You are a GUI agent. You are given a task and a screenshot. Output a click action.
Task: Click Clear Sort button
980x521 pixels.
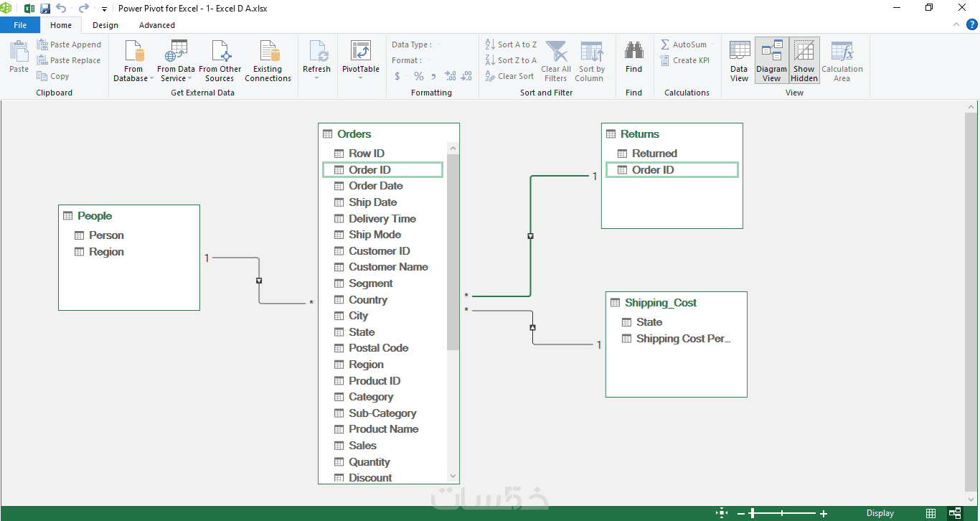(x=509, y=76)
